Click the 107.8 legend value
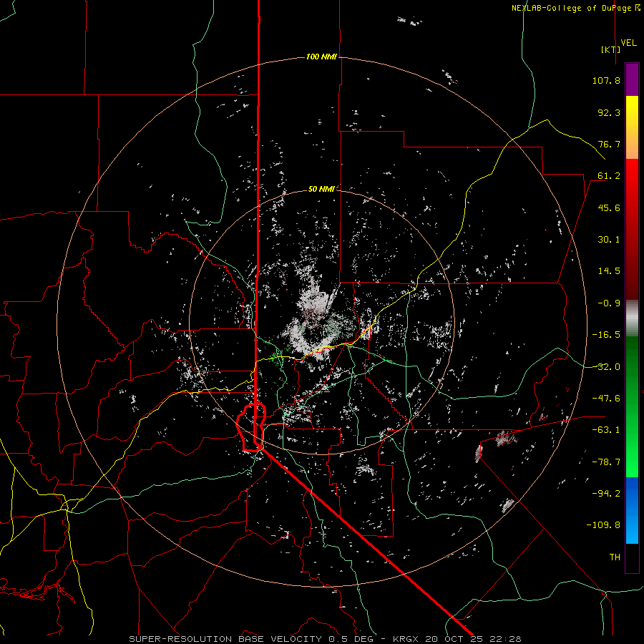The image size is (644, 644). coord(606,80)
